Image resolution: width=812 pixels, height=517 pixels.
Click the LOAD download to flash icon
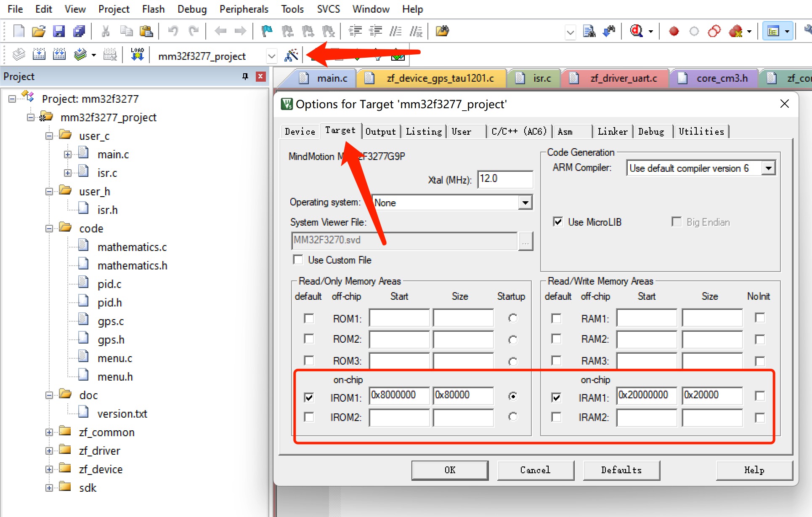137,55
